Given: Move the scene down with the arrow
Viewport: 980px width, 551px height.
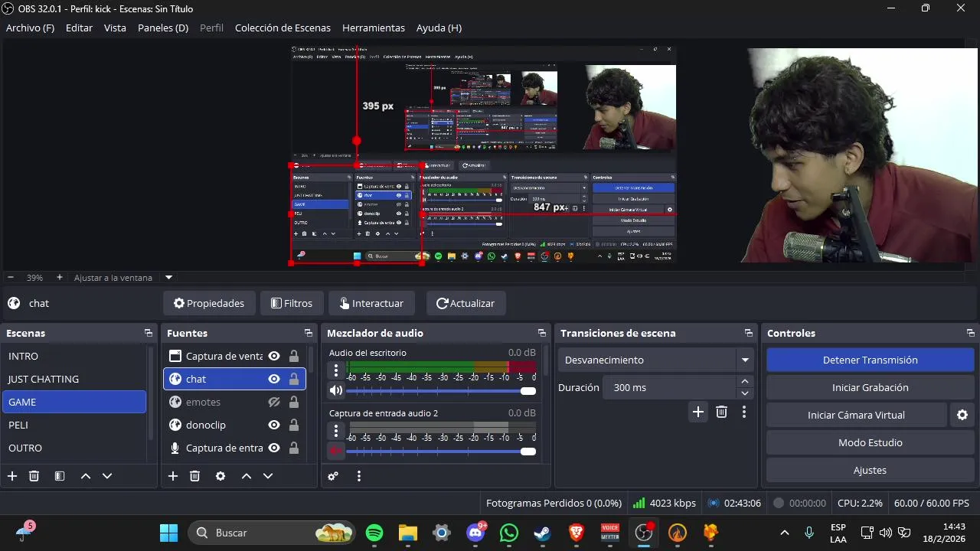Looking at the screenshot, I should (x=107, y=476).
